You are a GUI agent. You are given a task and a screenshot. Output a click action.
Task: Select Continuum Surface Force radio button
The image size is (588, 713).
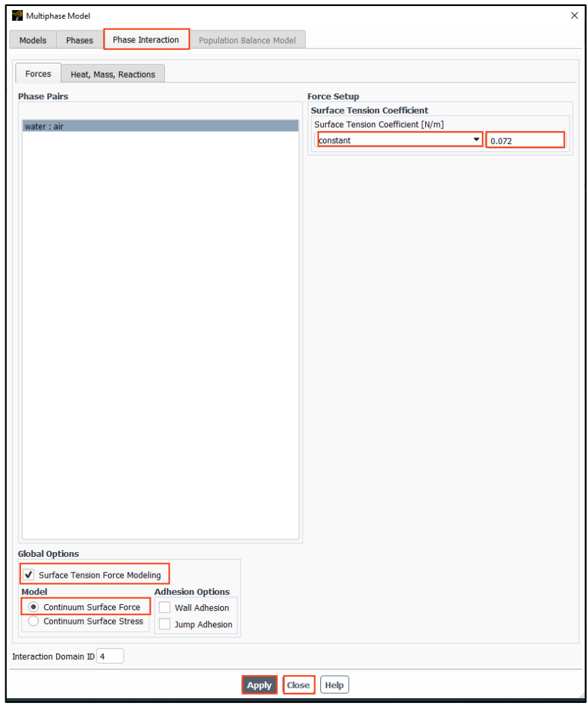tap(33, 607)
